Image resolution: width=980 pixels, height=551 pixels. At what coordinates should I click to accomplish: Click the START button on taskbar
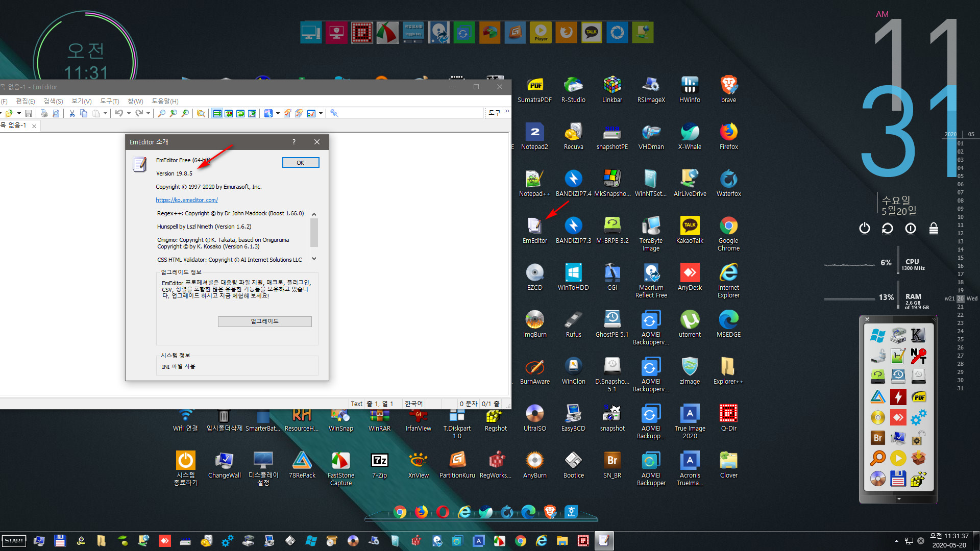[x=14, y=541]
